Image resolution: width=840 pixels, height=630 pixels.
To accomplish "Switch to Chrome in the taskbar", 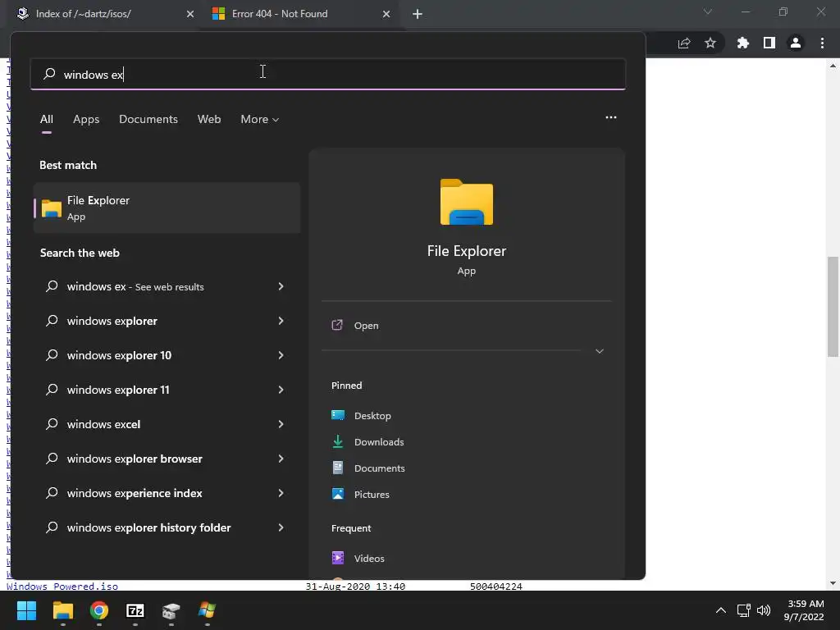I will [99, 610].
